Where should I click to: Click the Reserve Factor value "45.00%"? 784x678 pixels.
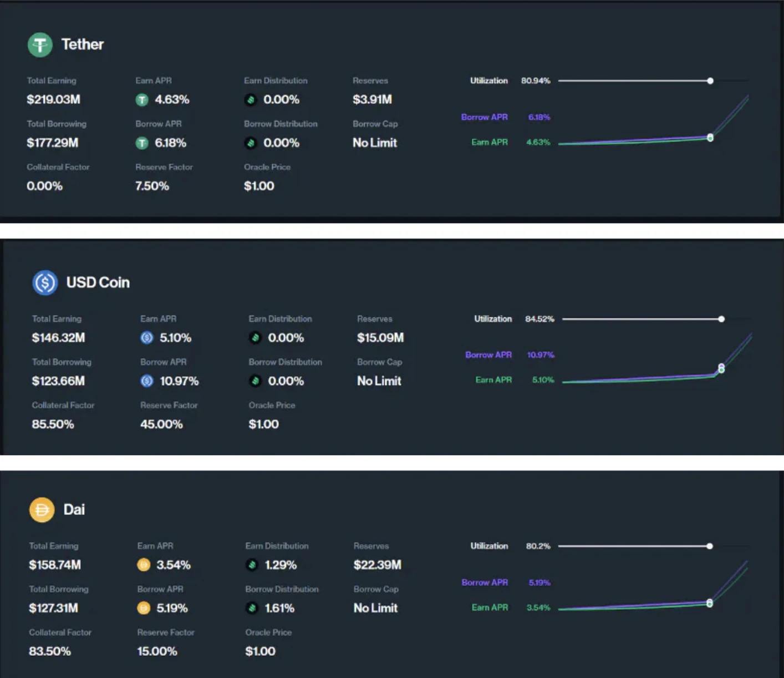[162, 424]
